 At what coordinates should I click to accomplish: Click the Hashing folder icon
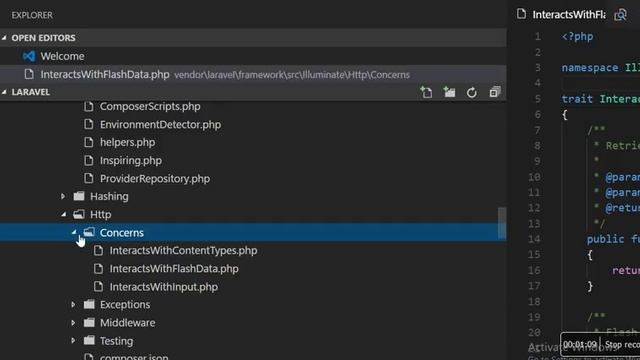79,196
